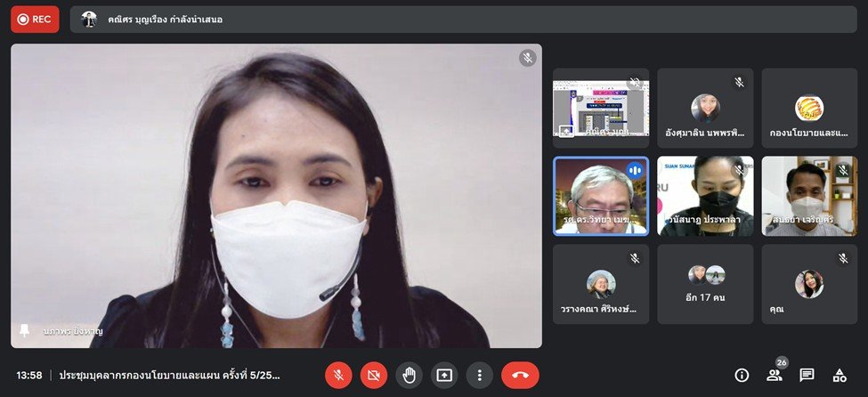The height and width of the screenshot is (397, 868).
Task: Select the shared presentation thumbnail tile
Action: 601,108
